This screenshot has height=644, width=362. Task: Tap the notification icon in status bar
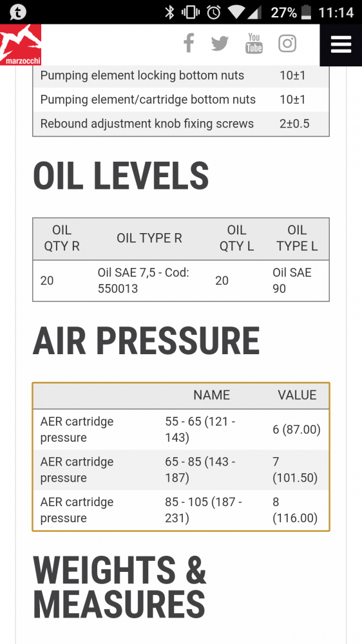point(17,12)
